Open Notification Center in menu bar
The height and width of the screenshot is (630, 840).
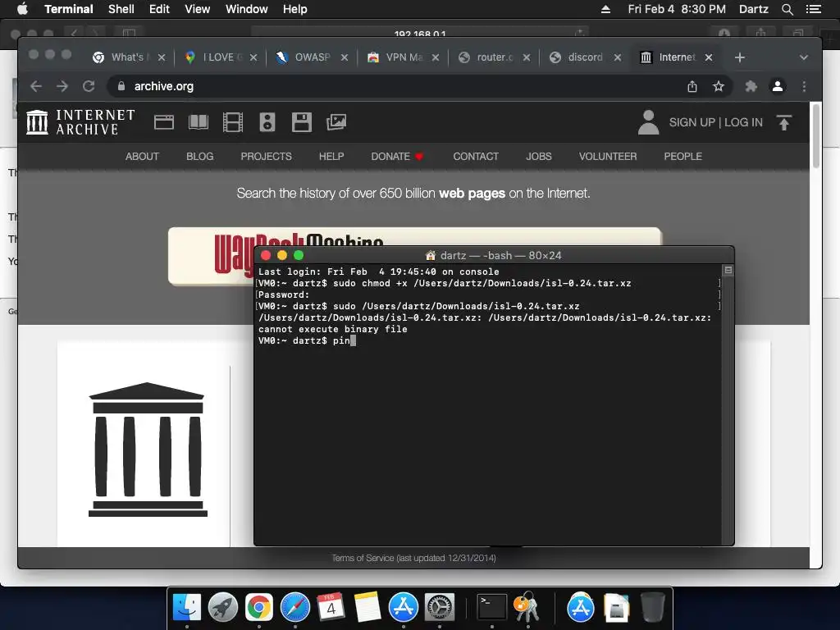click(813, 9)
